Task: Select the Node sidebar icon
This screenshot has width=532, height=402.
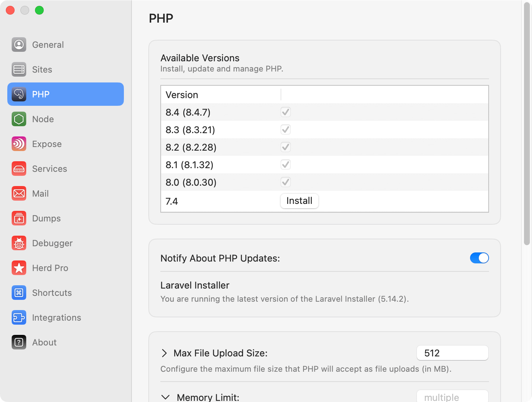Action: (19, 119)
